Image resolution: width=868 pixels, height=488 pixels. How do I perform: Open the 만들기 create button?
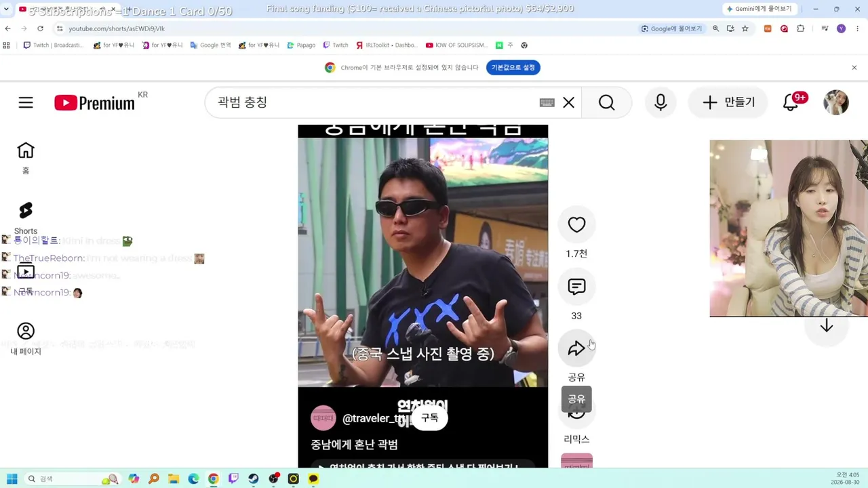coord(729,102)
